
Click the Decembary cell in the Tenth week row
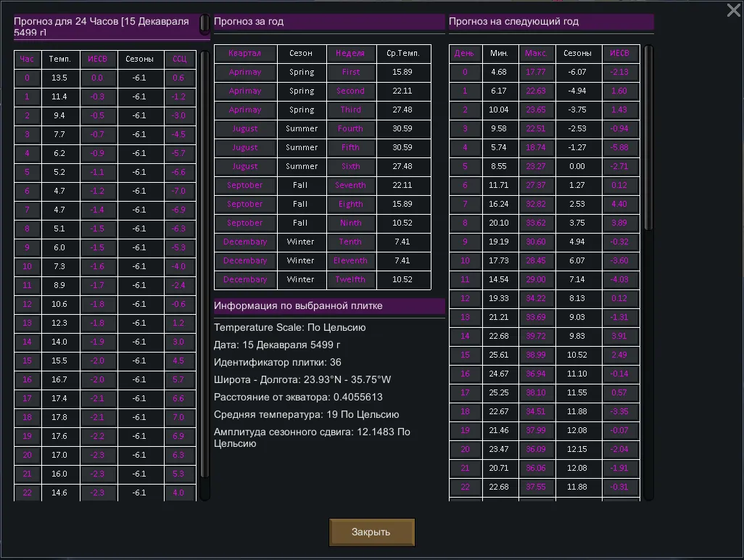(244, 242)
